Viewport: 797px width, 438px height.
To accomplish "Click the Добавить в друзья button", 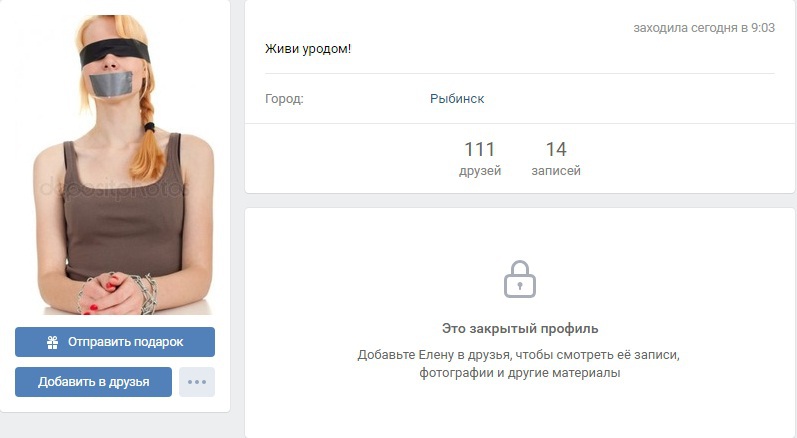I will [x=94, y=382].
